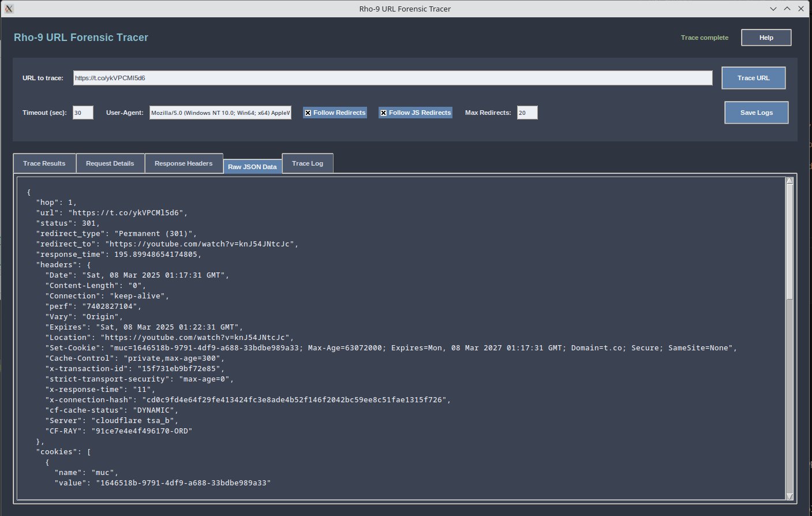Click inside the URL to trace field

point(392,78)
